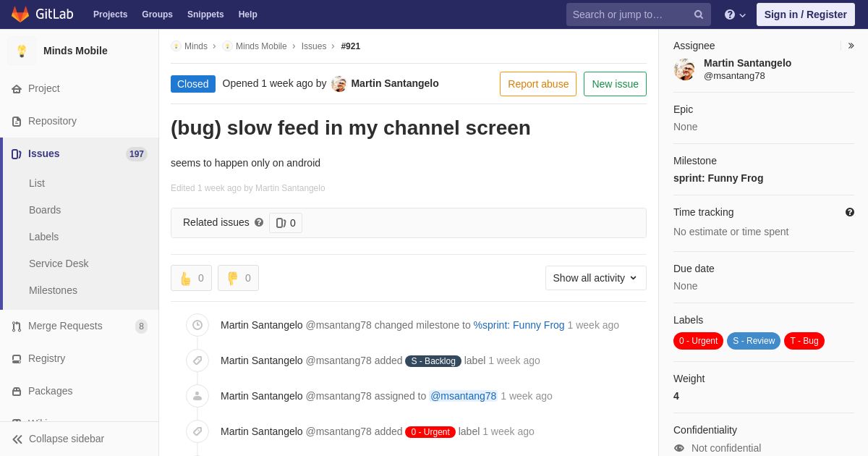
Task: Click the Issues count badge 197
Action: point(137,154)
